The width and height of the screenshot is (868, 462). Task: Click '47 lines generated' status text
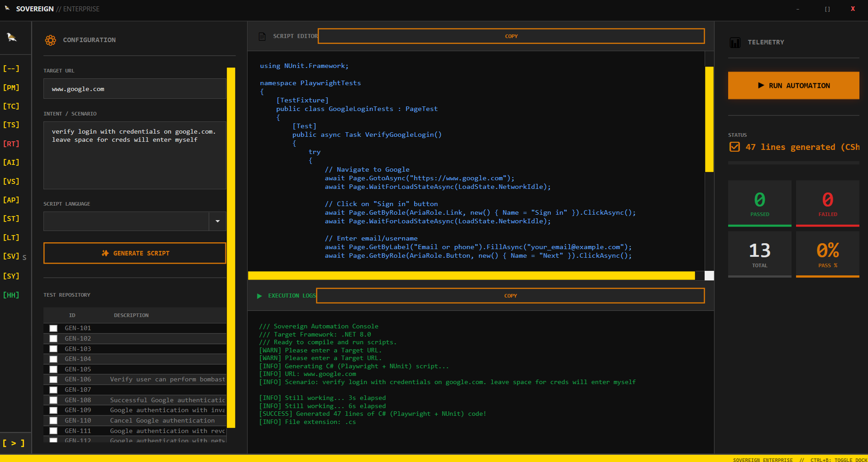(x=802, y=147)
